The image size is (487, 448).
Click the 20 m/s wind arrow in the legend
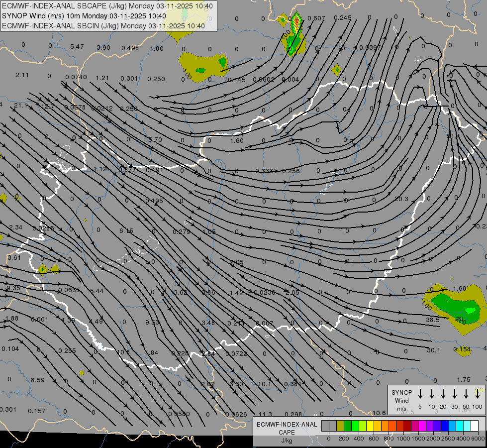click(443, 394)
